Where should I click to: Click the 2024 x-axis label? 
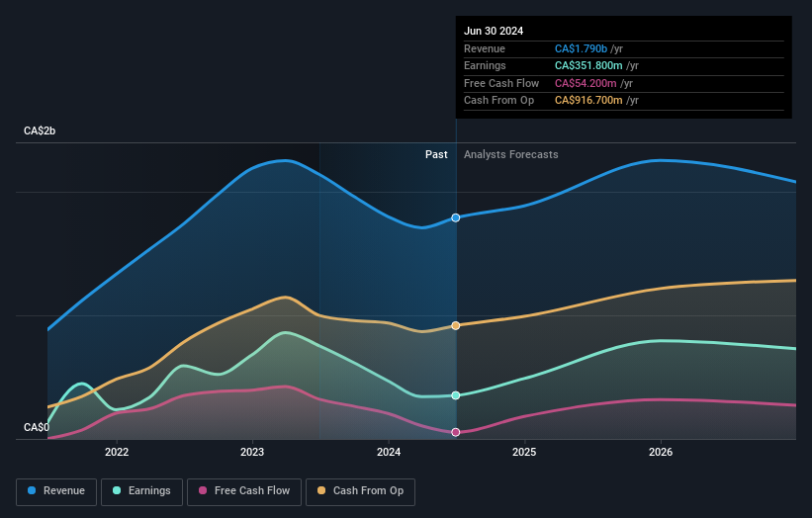[389, 453]
